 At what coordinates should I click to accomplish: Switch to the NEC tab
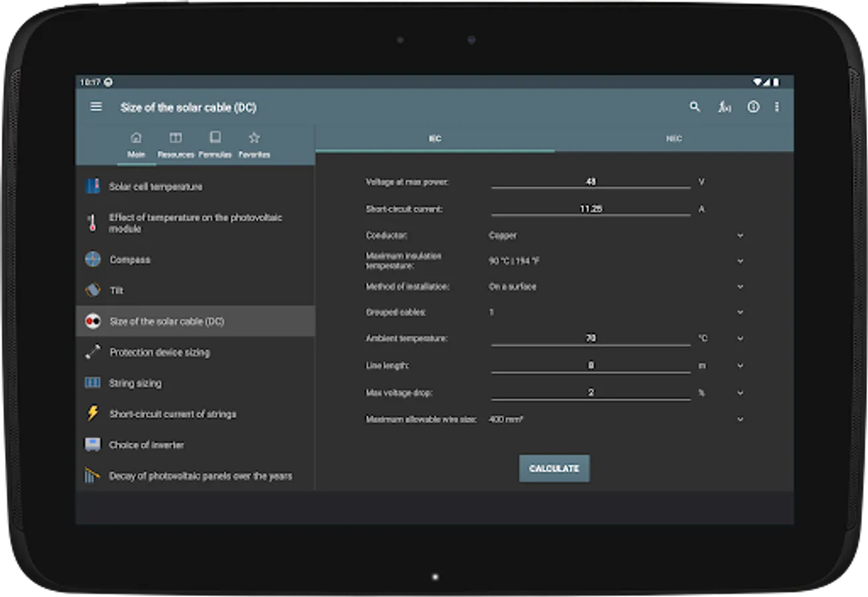tap(674, 139)
